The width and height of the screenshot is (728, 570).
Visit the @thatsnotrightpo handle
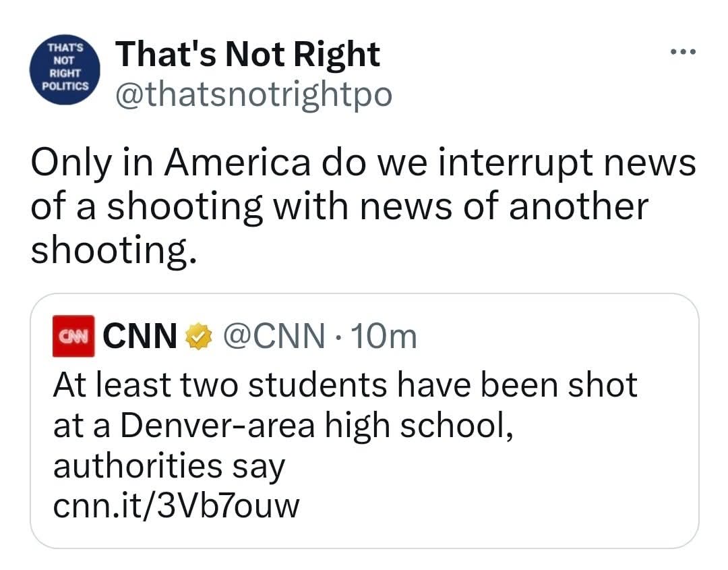[x=253, y=95]
